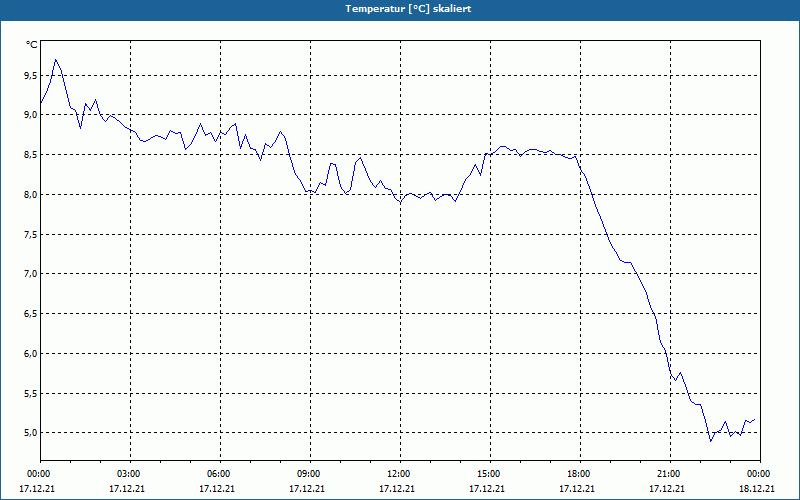Screen dimensions: 800x500
Task: Select the '18.12.21' date label
Action: 757,489
